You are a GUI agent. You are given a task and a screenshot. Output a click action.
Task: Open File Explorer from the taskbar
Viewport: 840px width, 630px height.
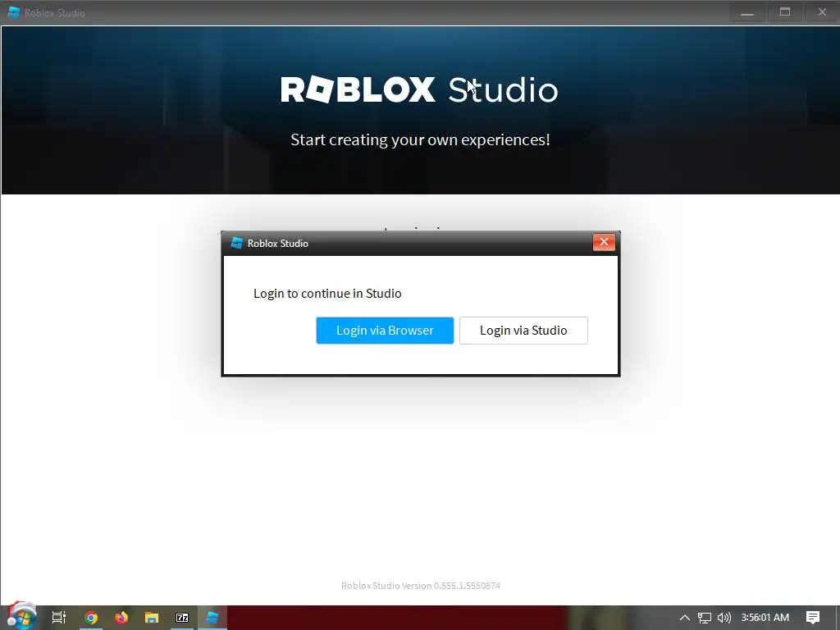152,618
